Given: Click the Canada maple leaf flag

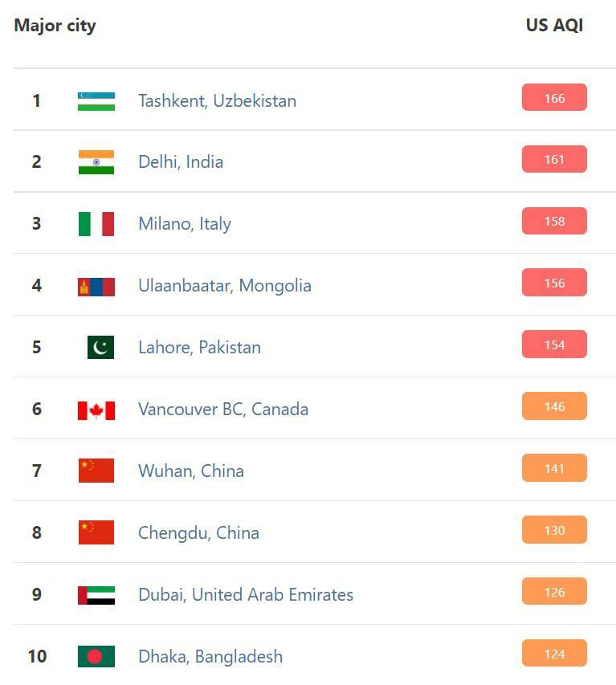Looking at the screenshot, I should tap(96, 410).
